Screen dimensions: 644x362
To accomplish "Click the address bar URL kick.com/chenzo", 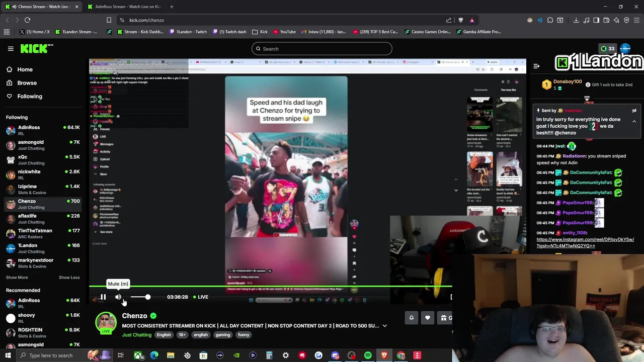I will point(146,20).
